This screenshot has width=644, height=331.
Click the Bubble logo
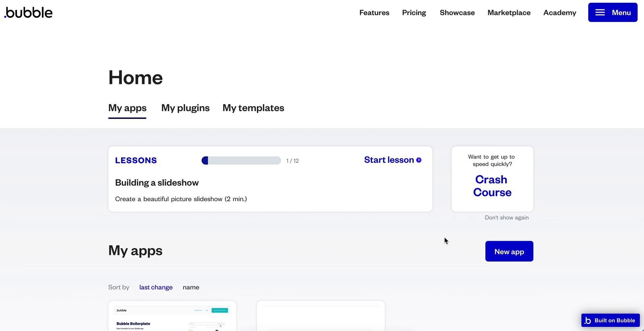[x=29, y=13]
